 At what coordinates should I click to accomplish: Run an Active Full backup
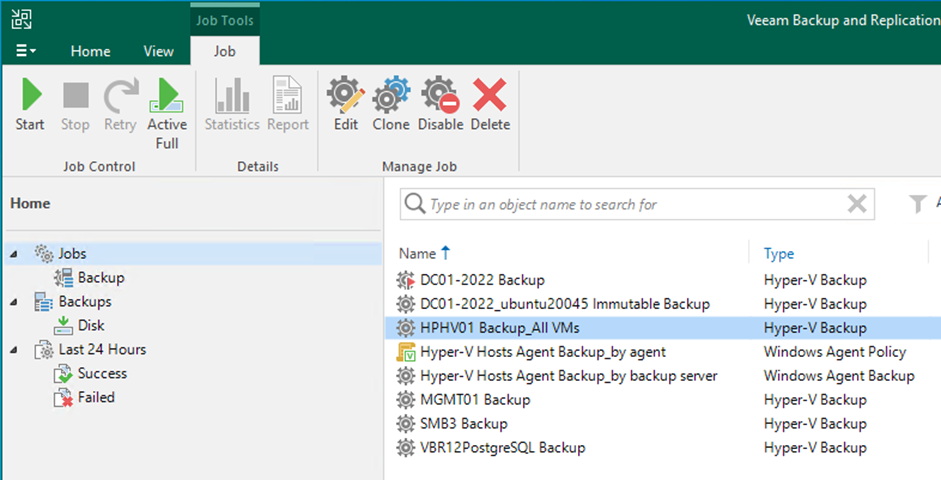click(167, 113)
